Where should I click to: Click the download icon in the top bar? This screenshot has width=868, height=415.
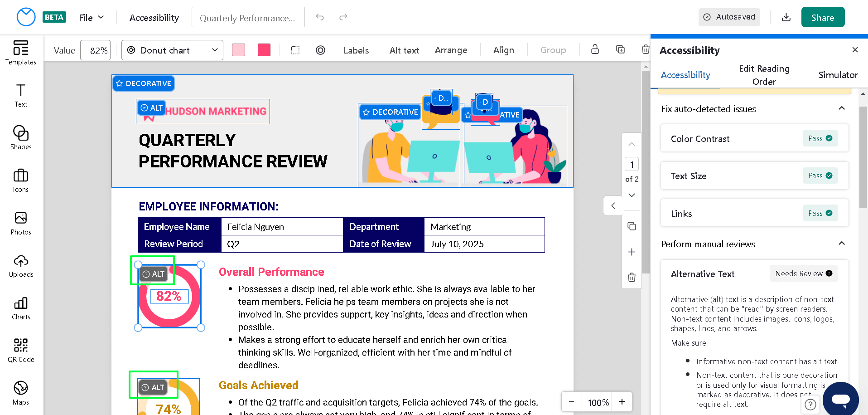coord(786,17)
